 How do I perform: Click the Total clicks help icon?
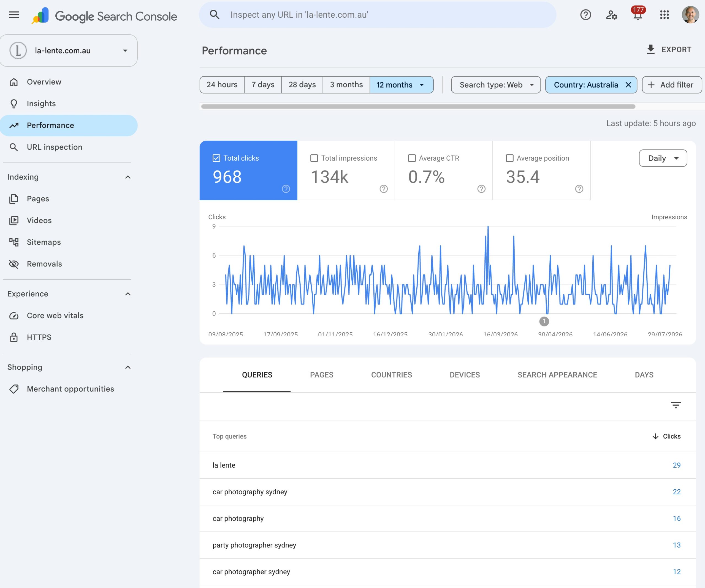coord(286,189)
